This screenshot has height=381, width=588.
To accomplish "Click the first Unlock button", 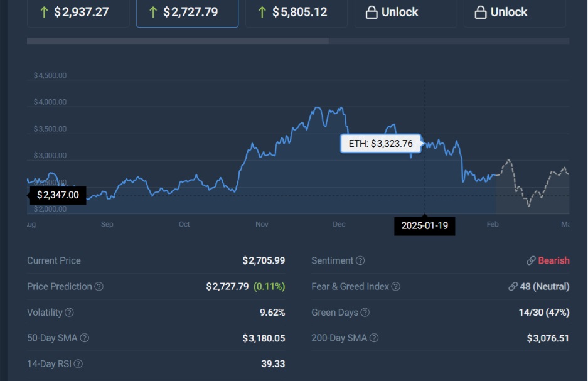I will (x=405, y=12).
